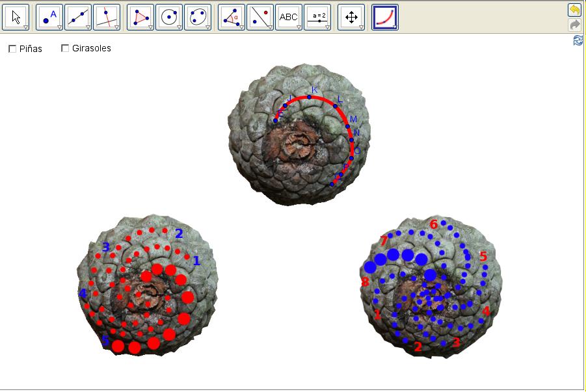Click the redo arrow button
The height and width of the screenshot is (392, 586).
point(574,25)
